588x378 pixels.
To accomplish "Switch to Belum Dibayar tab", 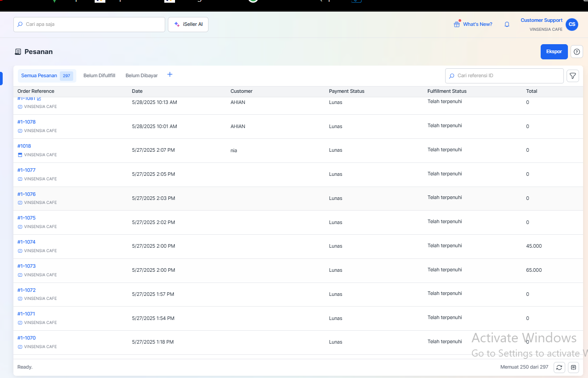I will 142,76.
